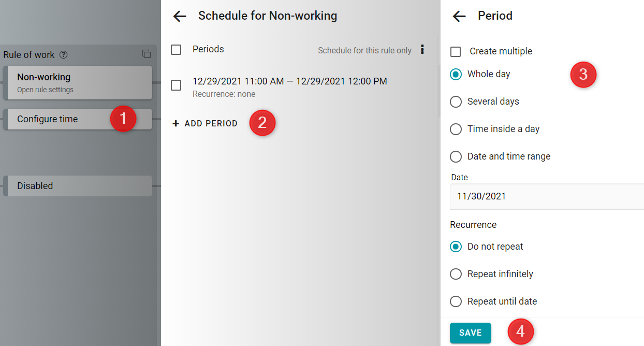Click the plus icon of Add Period
The image size is (644, 346).
click(x=176, y=123)
